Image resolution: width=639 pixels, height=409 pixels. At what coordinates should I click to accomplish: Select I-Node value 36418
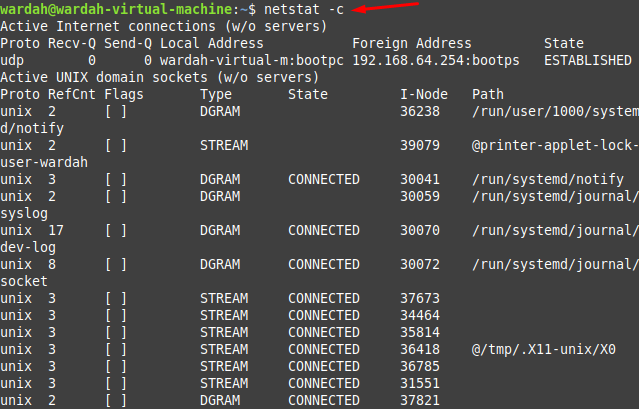click(420, 350)
